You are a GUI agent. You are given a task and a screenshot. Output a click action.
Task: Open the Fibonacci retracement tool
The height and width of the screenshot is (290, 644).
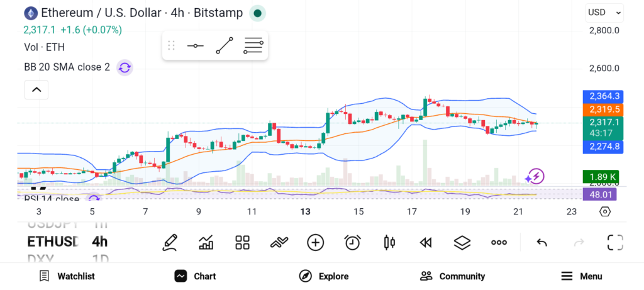pyautogui.click(x=253, y=46)
